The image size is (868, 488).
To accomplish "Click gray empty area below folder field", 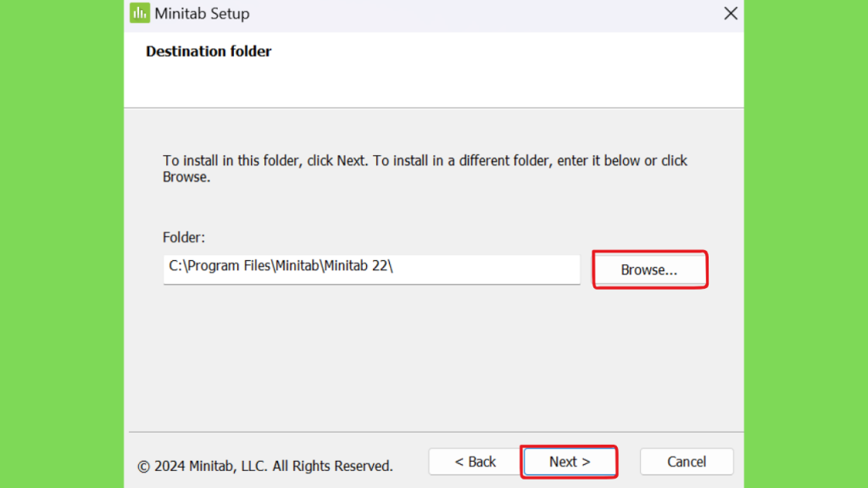I will click(431, 359).
